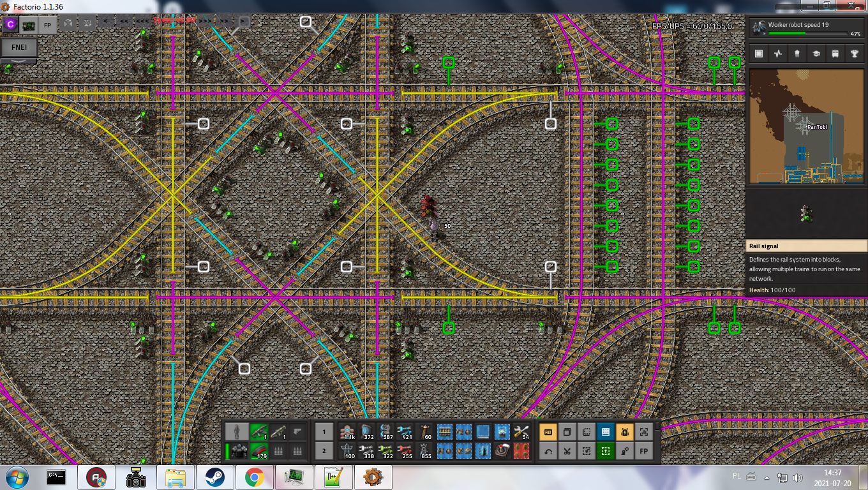This screenshot has height=490, width=868.
Task: Click the taskbar clock showing 14:37
Action: pyautogui.click(x=833, y=477)
